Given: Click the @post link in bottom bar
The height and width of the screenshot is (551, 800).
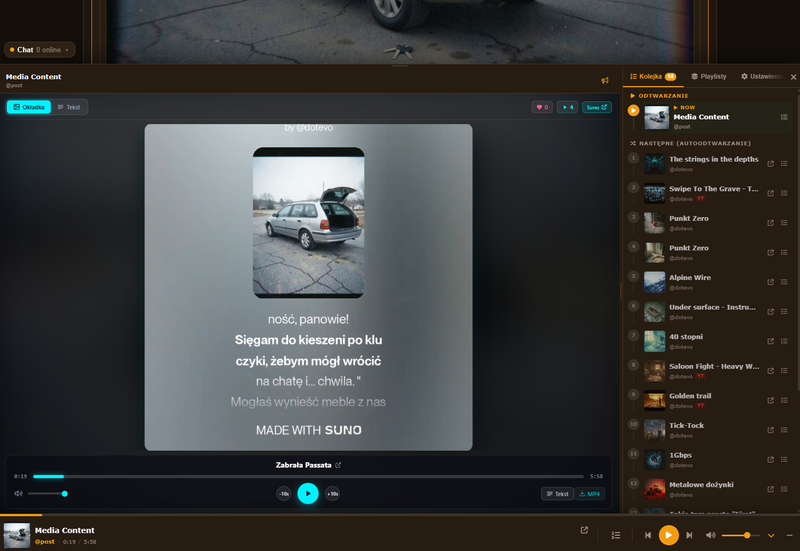Looking at the screenshot, I should pyautogui.click(x=44, y=542).
